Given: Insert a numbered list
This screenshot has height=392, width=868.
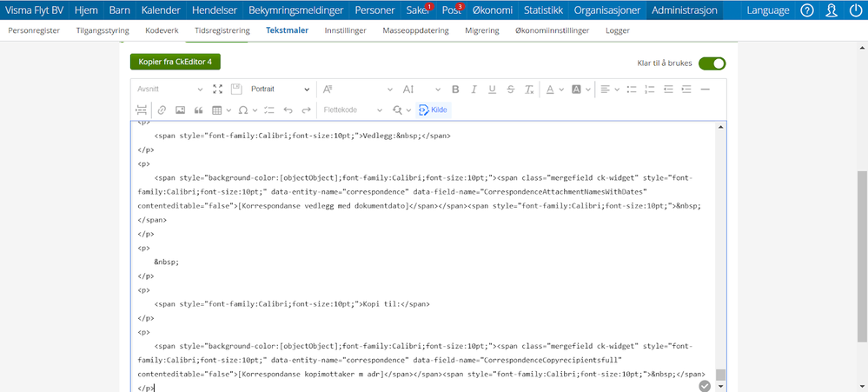Looking at the screenshot, I should pos(650,90).
